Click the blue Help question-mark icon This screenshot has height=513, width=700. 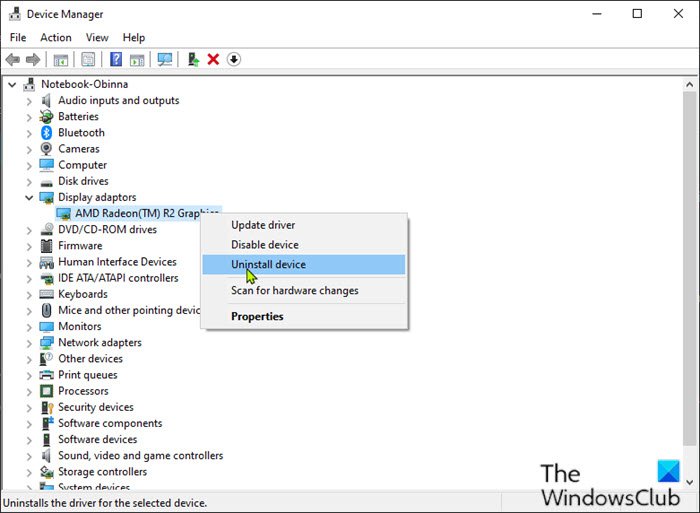116,59
